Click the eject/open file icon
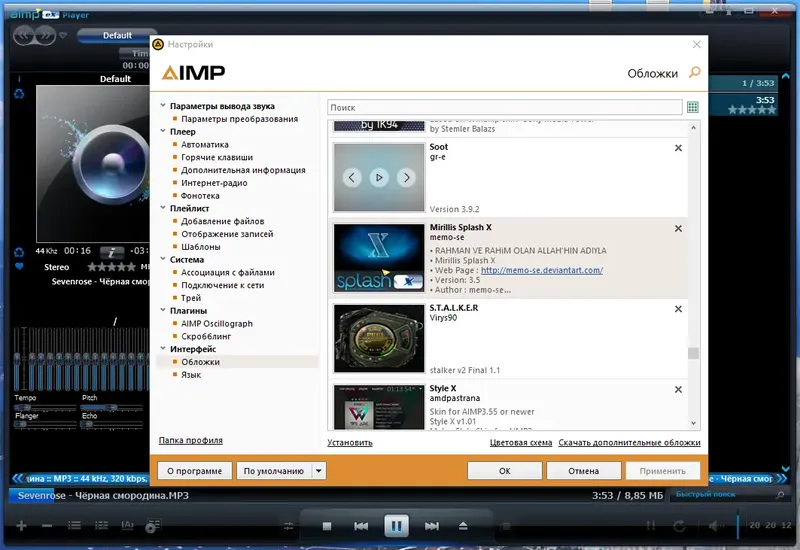The width and height of the screenshot is (800, 550). coord(463,526)
